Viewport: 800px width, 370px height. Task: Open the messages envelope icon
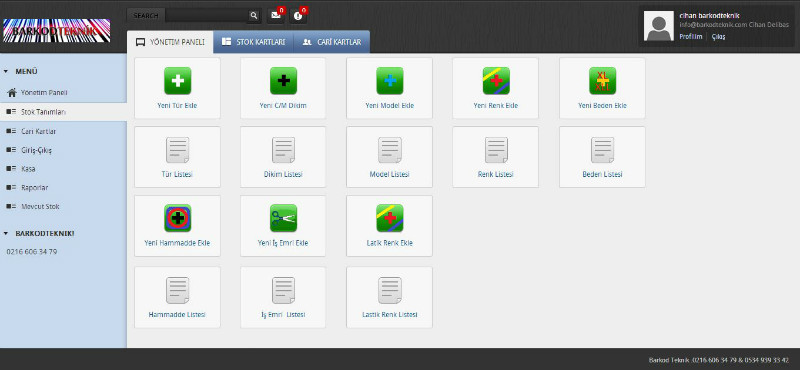click(x=276, y=16)
